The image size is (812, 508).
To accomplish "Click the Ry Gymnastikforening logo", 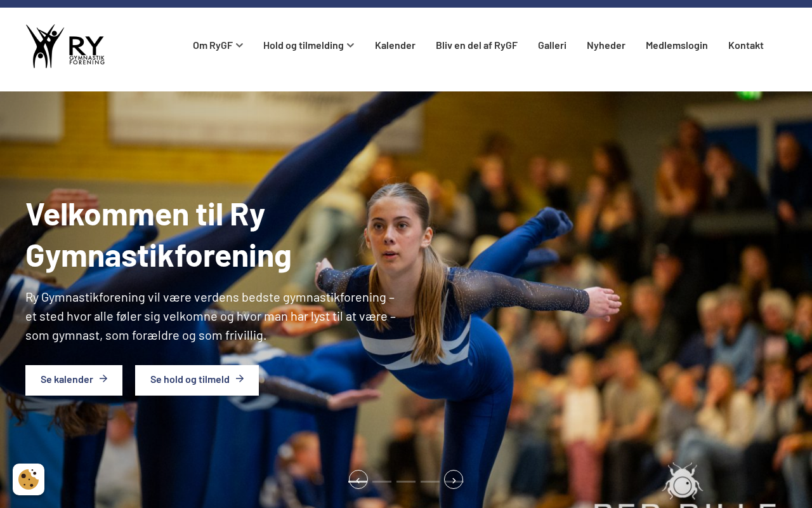I will [x=65, y=46].
